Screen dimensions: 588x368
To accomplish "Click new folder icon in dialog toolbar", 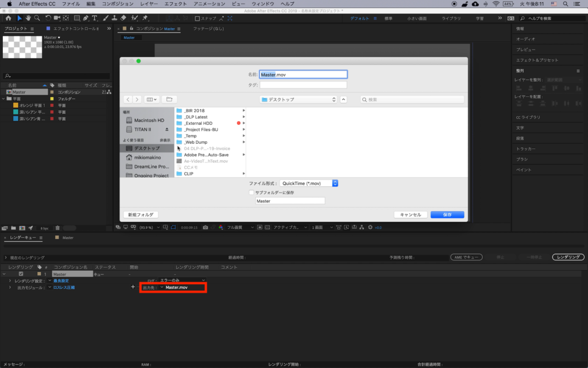I will click(x=169, y=99).
